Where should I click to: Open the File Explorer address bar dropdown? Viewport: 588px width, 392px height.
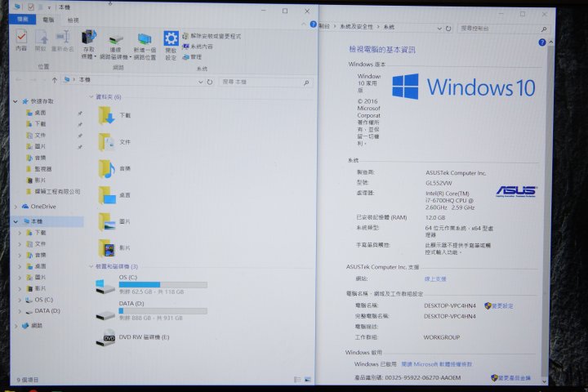pyautogui.click(x=200, y=82)
